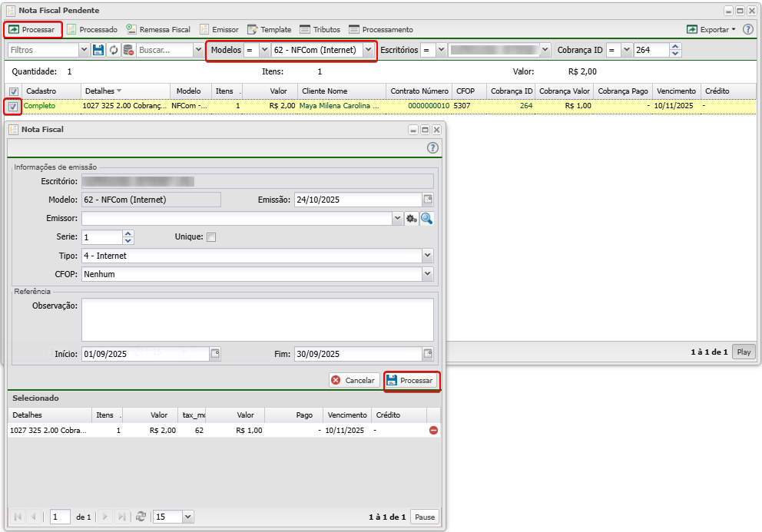The image size is (762, 532).
Task: Uncheck the Completo row checkbox
Action: [13, 106]
